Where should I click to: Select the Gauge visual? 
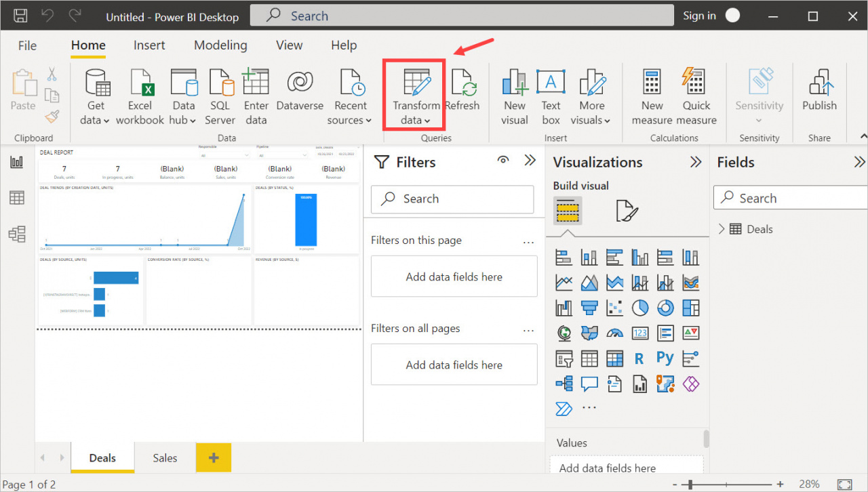[614, 333]
